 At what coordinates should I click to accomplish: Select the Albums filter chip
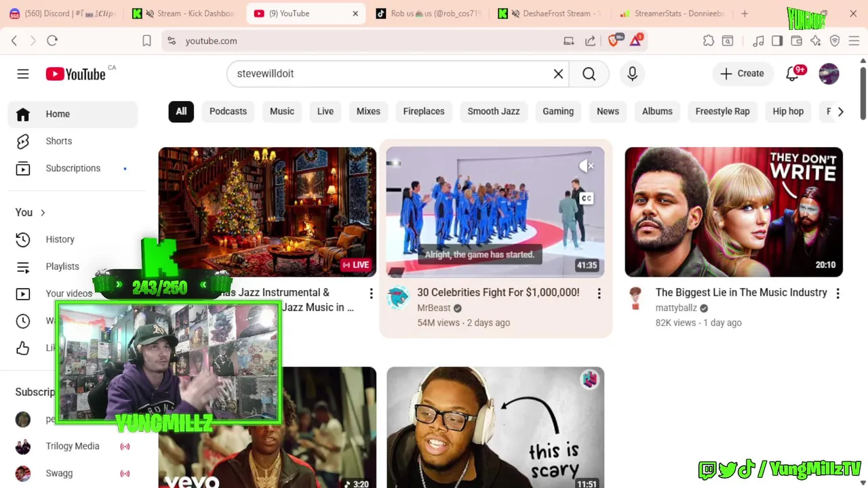click(657, 111)
